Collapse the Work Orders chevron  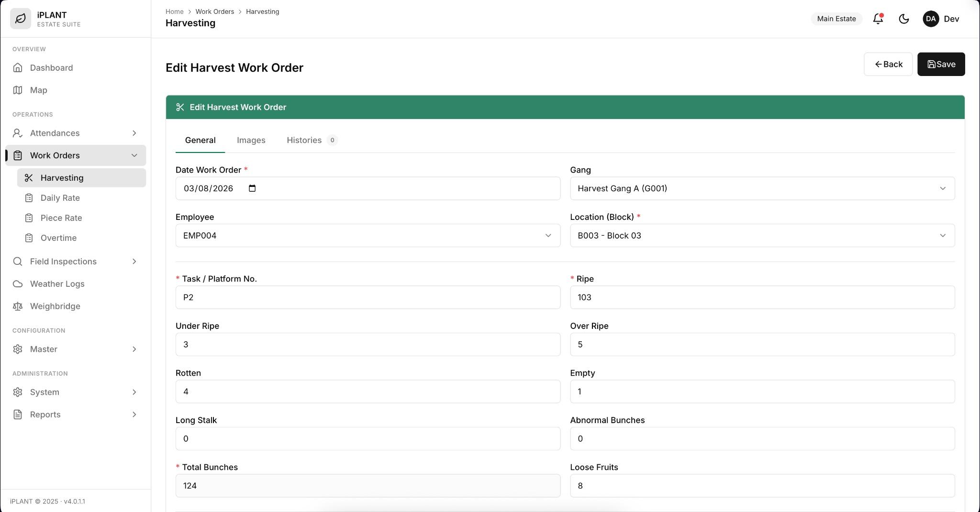[134, 155]
